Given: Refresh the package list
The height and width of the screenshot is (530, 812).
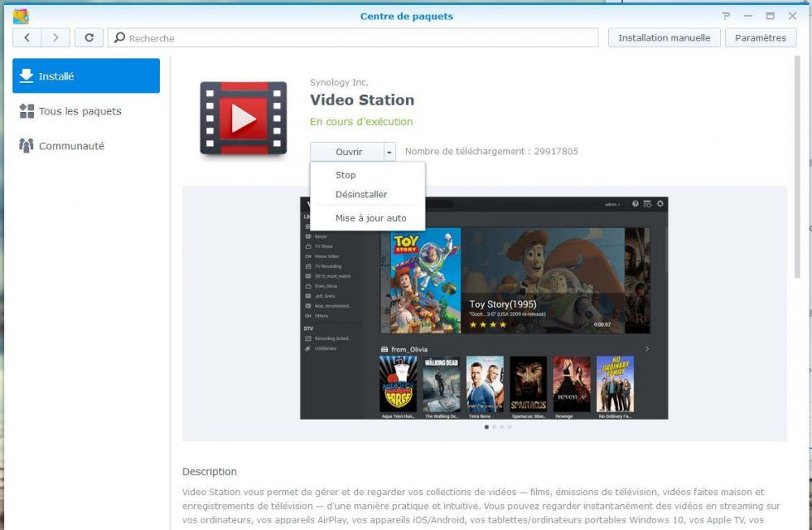Looking at the screenshot, I should (x=89, y=37).
